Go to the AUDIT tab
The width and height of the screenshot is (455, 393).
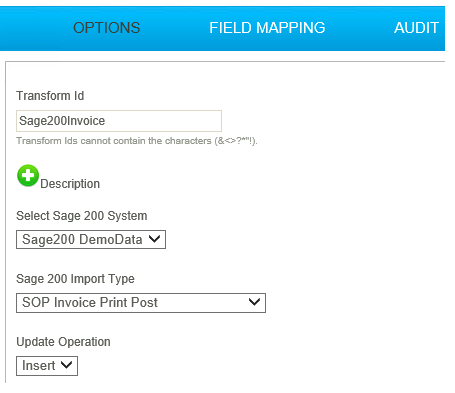(x=416, y=28)
